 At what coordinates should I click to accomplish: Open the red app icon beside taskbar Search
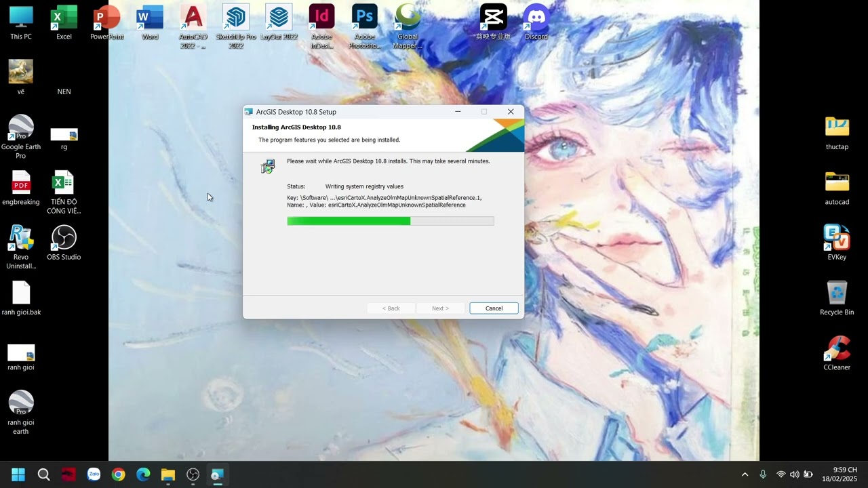pos(68,474)
